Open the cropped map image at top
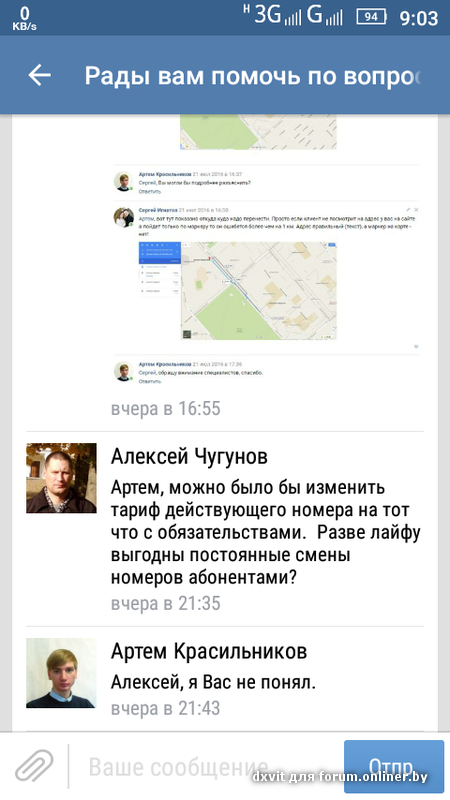Image resolution: width=450 pixels, height=800 pixels. click(258, 132)
